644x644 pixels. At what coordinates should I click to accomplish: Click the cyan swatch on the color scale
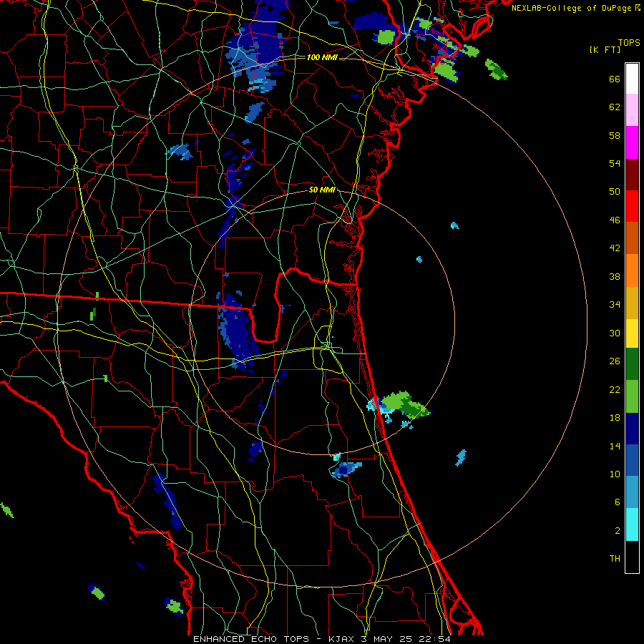tap(632, 525)
